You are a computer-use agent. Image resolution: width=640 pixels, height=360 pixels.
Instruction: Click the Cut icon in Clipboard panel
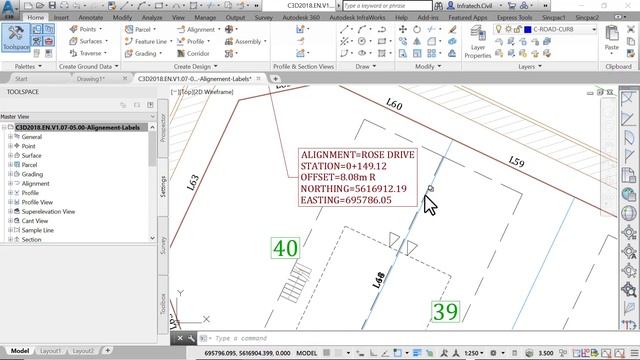[631, 29]
